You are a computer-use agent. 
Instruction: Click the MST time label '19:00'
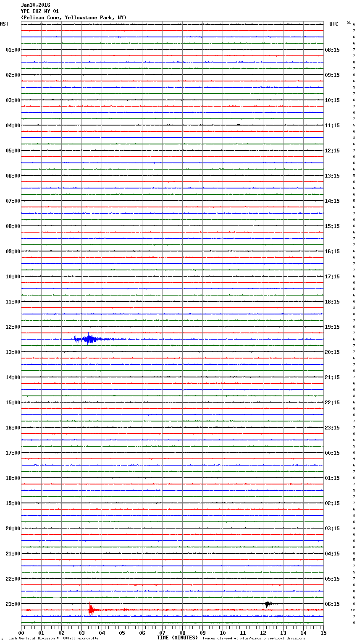tap(13, 503)
